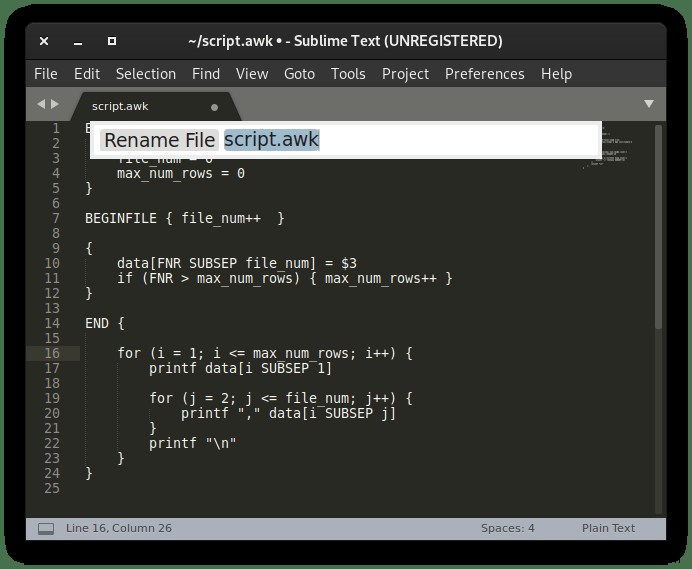Screen dimensions: 692x569
Task: Click the 'END {' line
Action: (x=105, y=324)
